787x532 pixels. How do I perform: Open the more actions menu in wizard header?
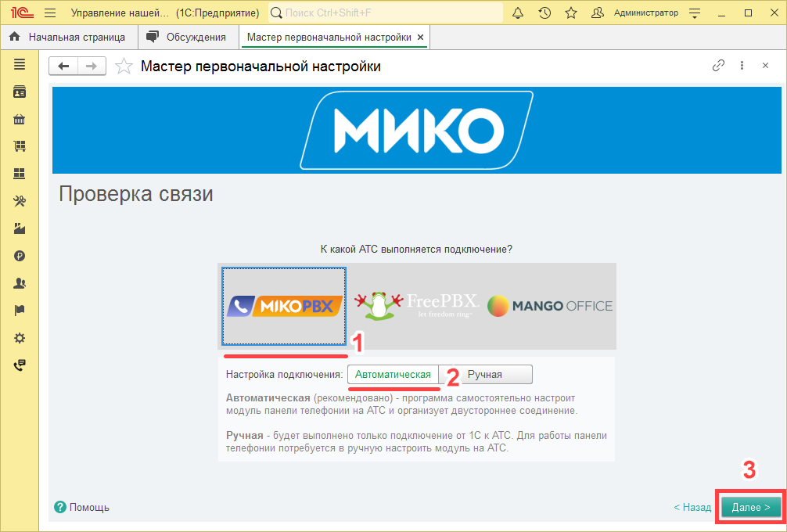click(x=742, y=66)
